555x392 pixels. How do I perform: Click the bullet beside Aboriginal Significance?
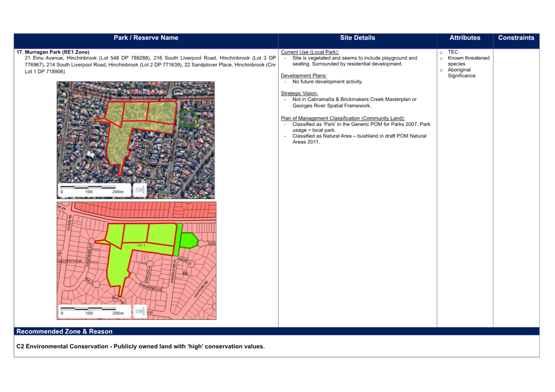(441, 70)
